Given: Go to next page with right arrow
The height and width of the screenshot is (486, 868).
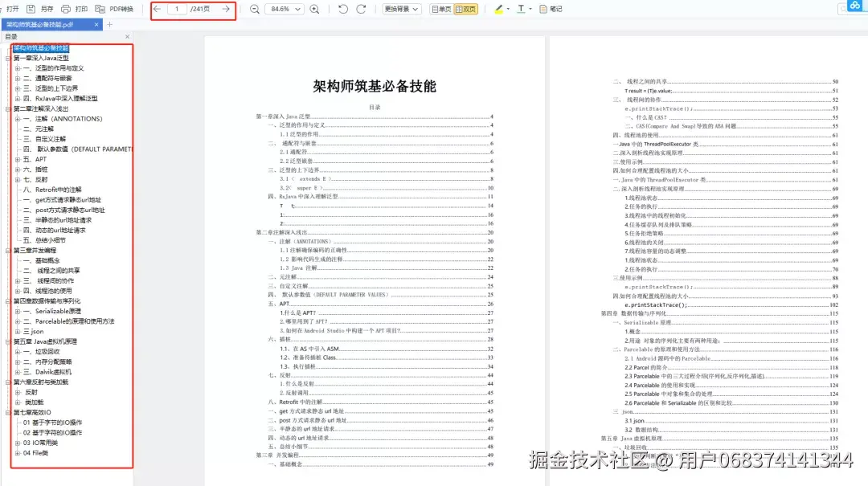Looking at the screenshot, I should tap(226, 9).
